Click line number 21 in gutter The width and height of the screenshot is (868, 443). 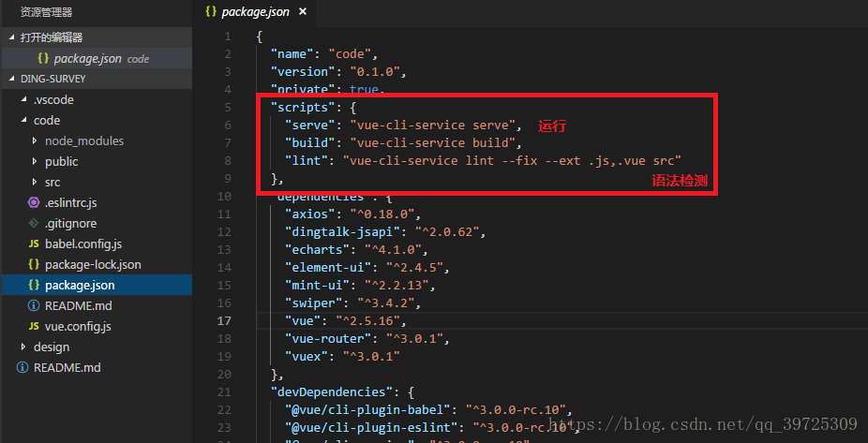(x=225, y=392)
